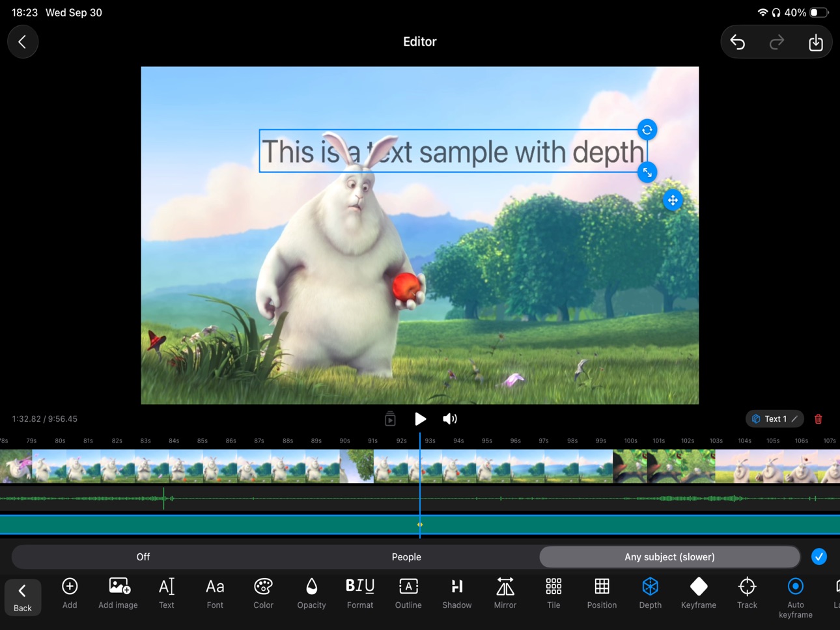Redo the last undone edit
This screenshot has height=630, width=840.
click(777, 42)
